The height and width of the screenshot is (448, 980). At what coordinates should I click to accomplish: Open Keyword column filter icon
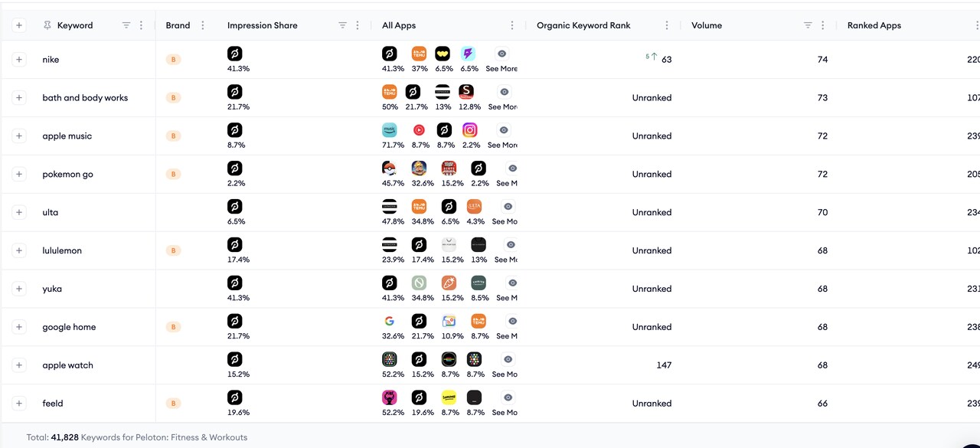click(126, 25)
